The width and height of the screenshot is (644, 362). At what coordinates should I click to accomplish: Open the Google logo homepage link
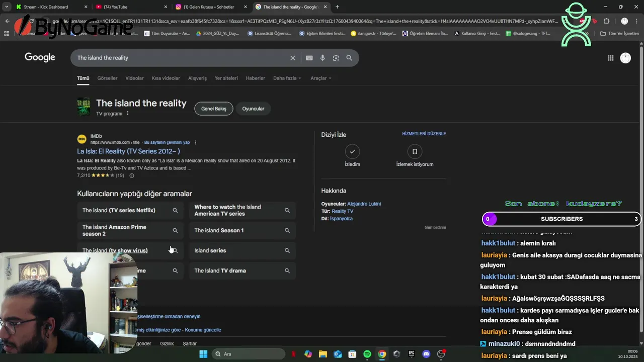coord(40,57)
